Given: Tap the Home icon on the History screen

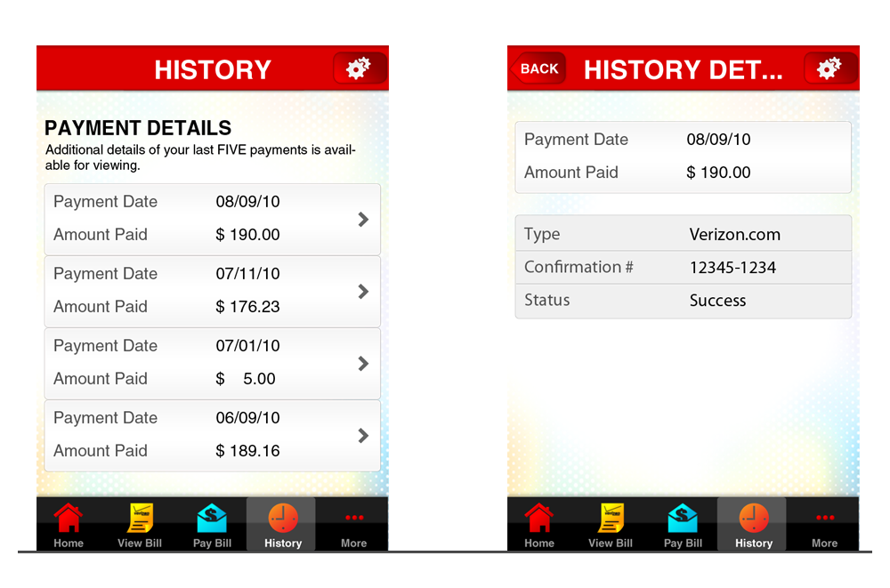Looking at the screenshot, I should point(69,519).
